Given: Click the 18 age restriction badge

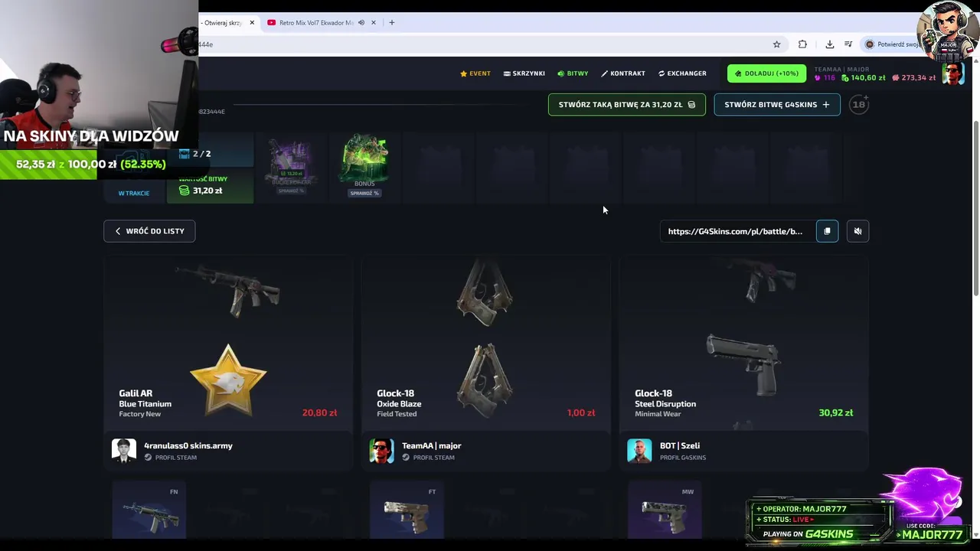Looking at the screenshot, I should click(859, 105).
